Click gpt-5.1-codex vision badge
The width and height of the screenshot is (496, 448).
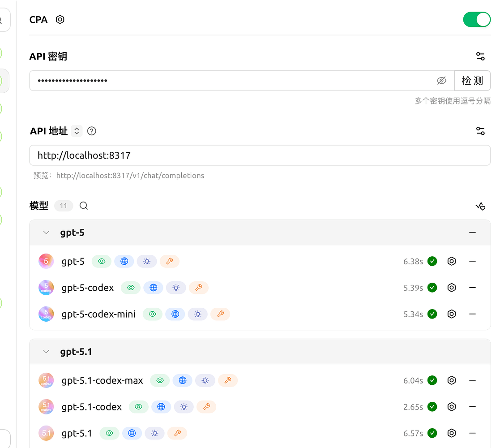(139, 407)
